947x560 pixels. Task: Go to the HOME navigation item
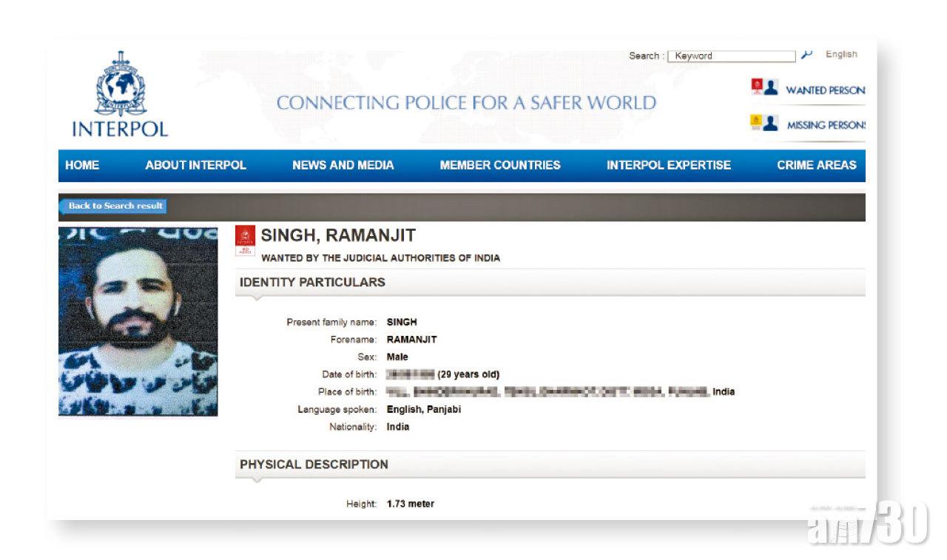pos(82,165)
